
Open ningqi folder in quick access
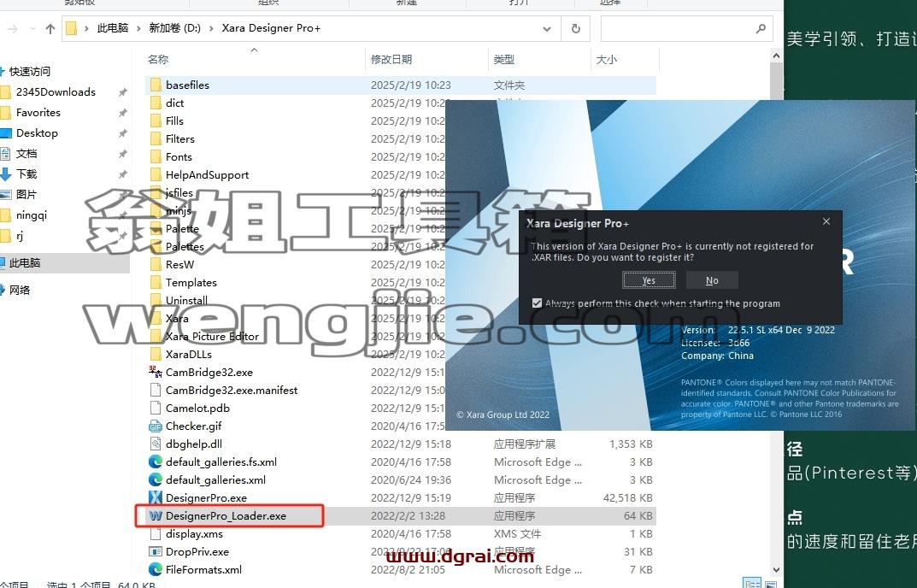32,215
